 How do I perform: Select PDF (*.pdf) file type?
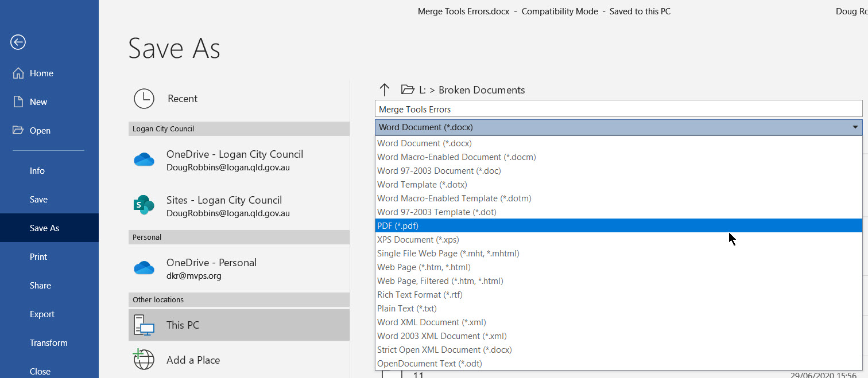pos(618,226)
